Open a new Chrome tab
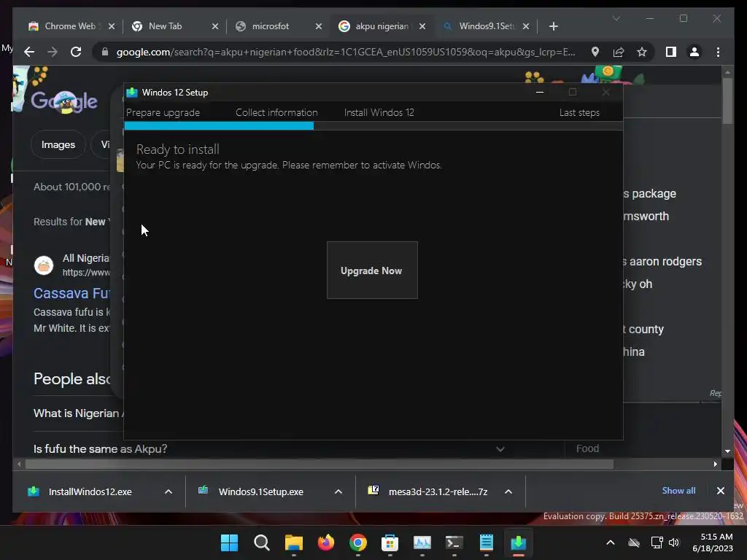The height and width of the screenshot is (560, 747). coord(553,26)
